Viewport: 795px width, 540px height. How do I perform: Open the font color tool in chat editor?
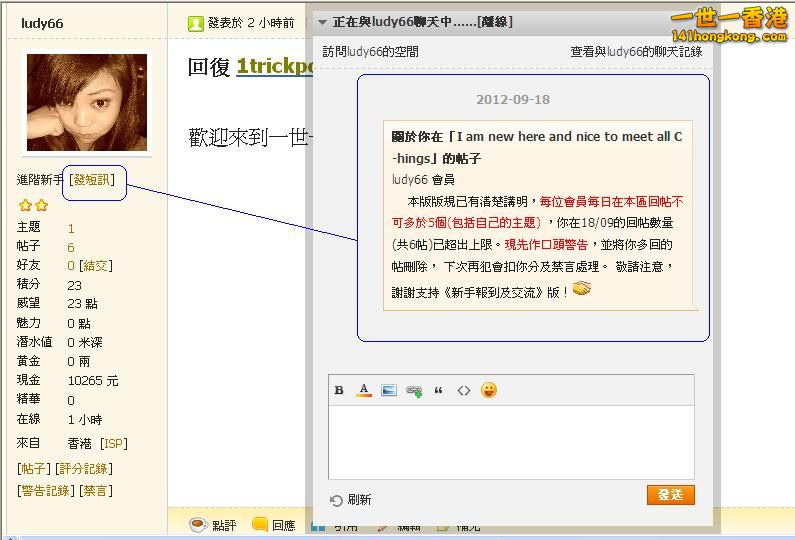pos(364,390)
